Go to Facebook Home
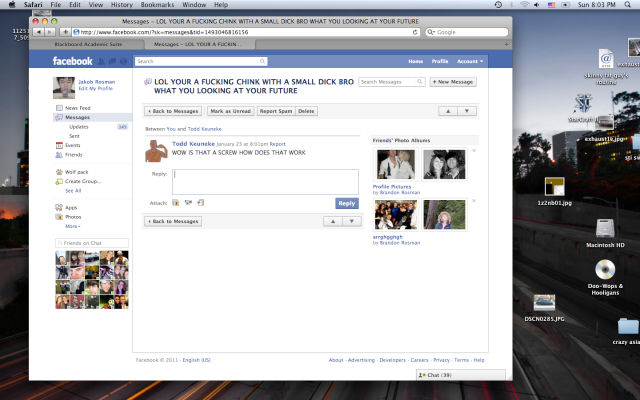The width and height of the screenshot is (640, 400). click(416, 61)
